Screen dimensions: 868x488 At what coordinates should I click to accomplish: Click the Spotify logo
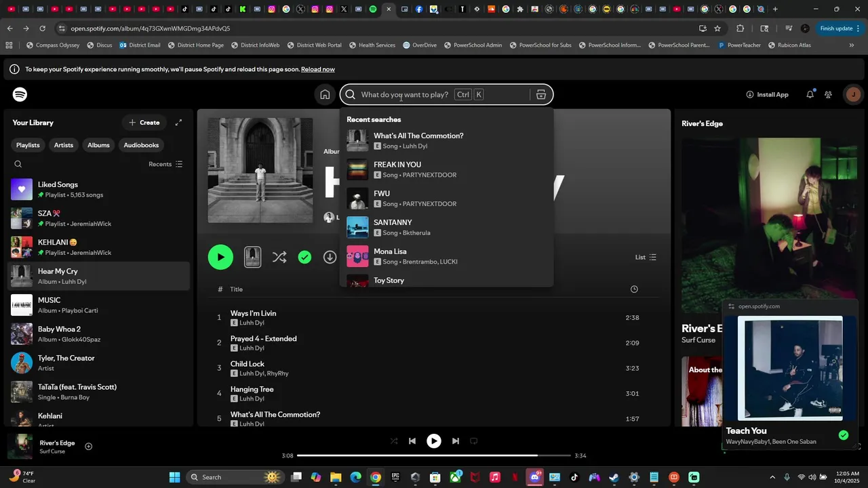(x=20, y=95)
